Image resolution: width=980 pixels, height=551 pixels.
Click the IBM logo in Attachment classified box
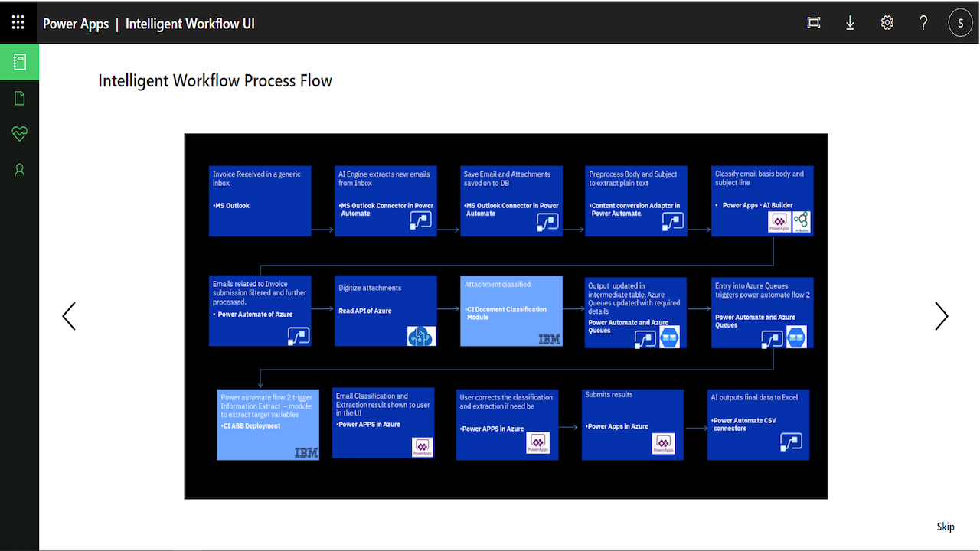click(549, 339)
